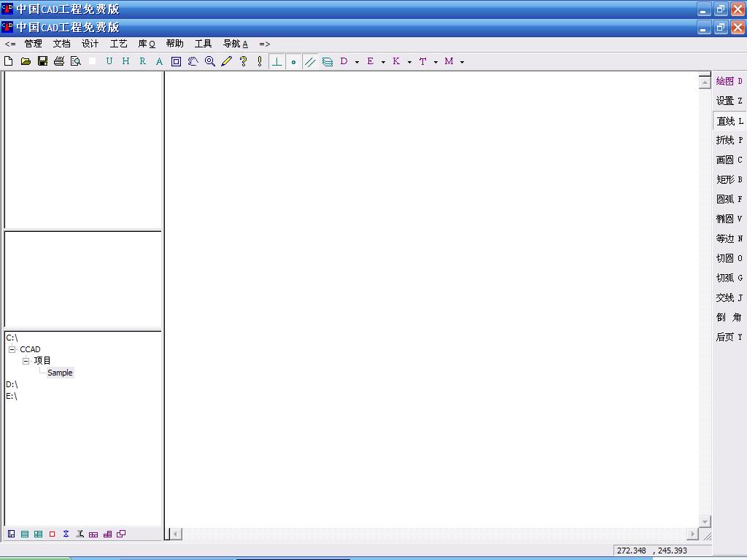Open the K toolbar dropdown arrow
The width and height of the screenshot is (747, 560).
409,62
